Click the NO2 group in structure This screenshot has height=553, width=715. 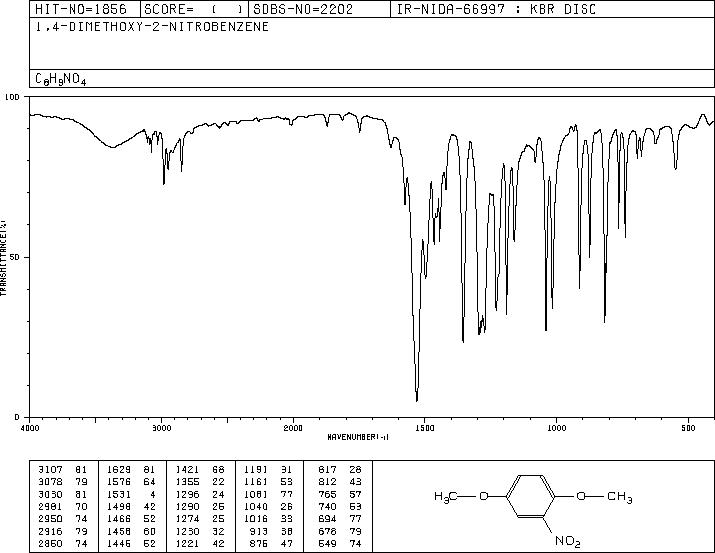[568, 541]
